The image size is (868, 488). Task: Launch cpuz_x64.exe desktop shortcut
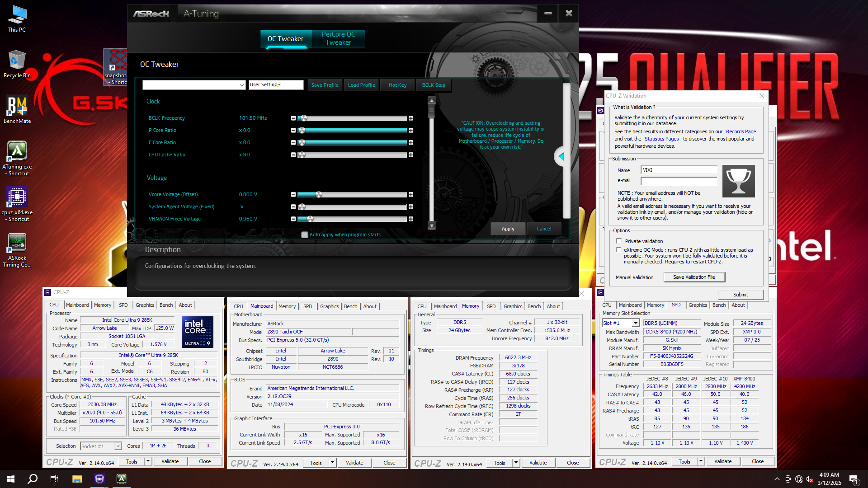tap(17, 204)
